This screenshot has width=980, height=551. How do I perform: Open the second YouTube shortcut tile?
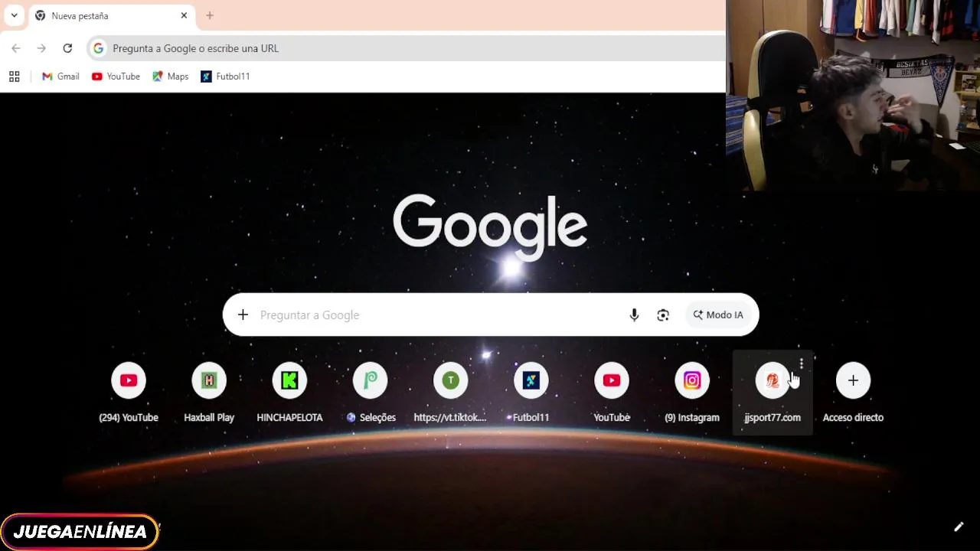[x=612, y=392]
